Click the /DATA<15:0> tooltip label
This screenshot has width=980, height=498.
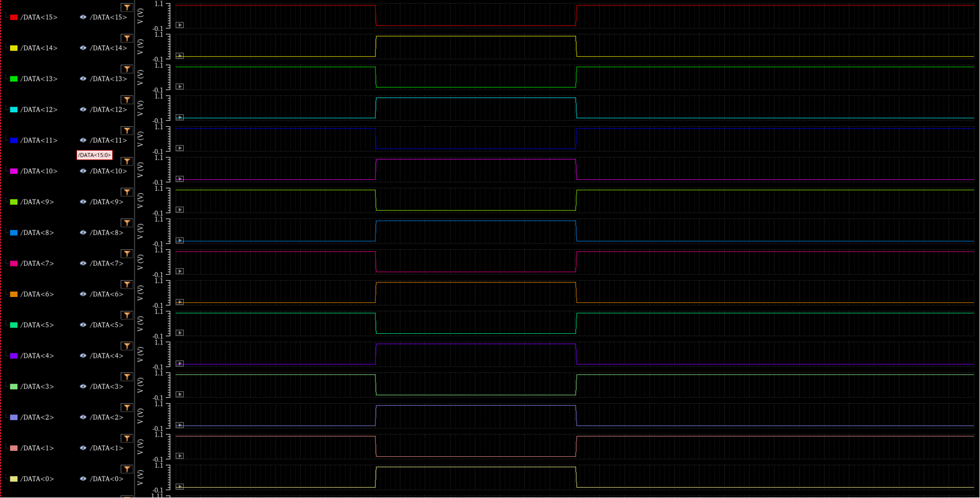click(94, 155)
